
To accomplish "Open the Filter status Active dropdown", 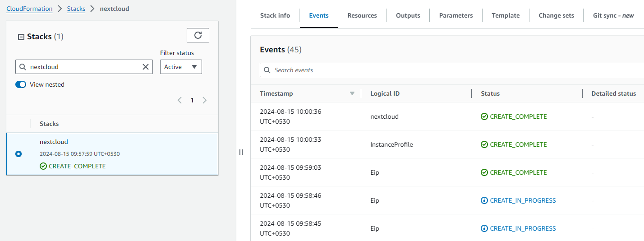I will pyautogui.click(x=181, y=67).
